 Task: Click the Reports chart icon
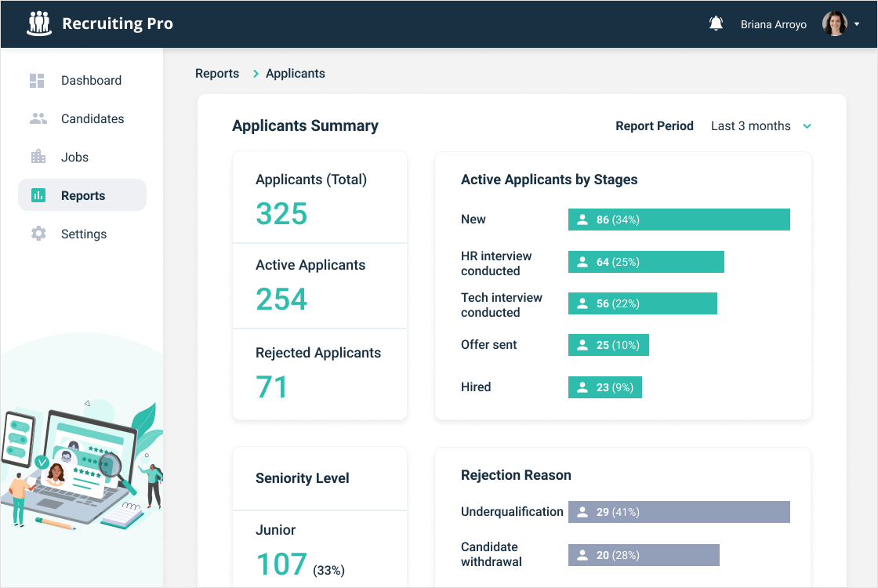(38, 196)
